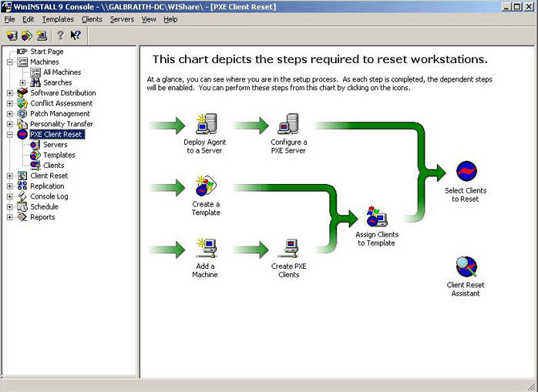This screenshot has height=392, width=538.
Task: Click the Deploy Agent to a Server icon
Action: click(x=207, y=123)
